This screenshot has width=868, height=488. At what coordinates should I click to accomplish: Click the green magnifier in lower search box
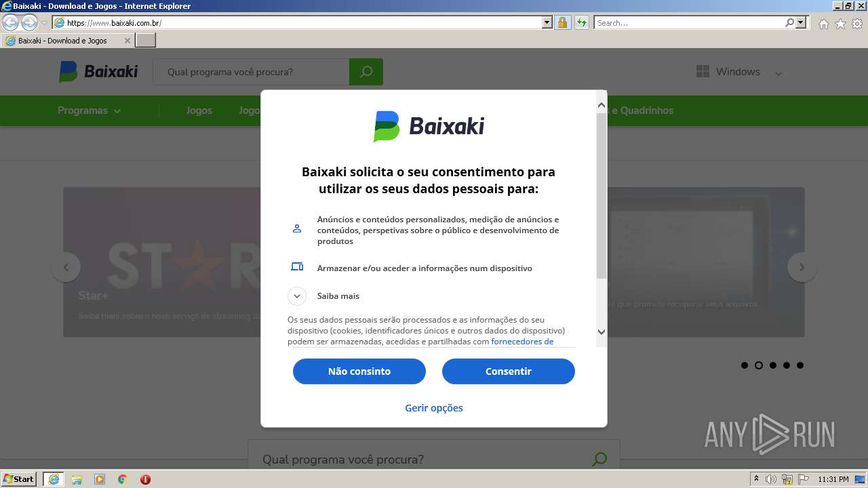point(599,460)
